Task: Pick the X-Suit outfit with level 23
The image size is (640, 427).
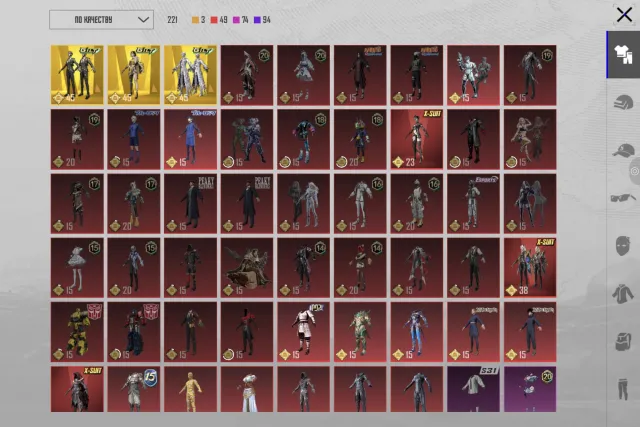Action: pyautogui.click(x=416, y=139)
